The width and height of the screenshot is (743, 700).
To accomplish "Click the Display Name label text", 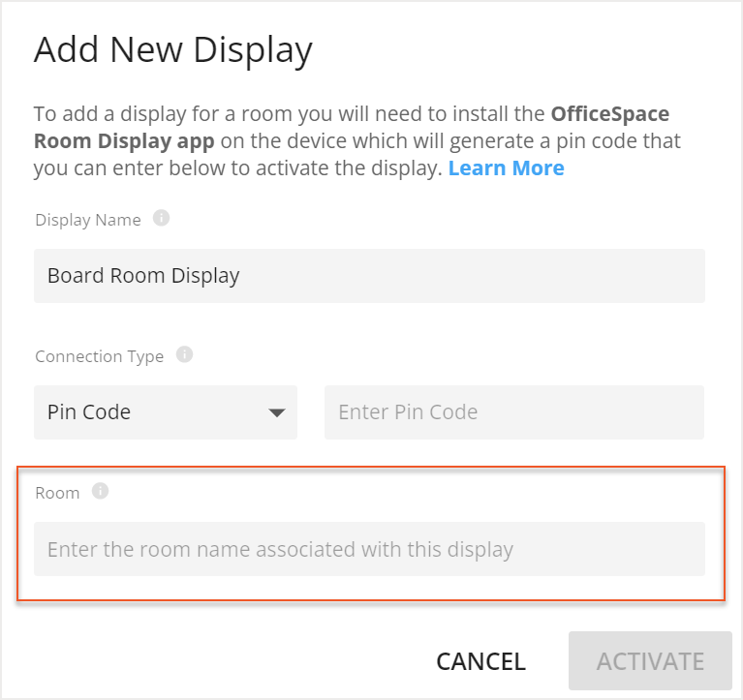I will point(88,220).
